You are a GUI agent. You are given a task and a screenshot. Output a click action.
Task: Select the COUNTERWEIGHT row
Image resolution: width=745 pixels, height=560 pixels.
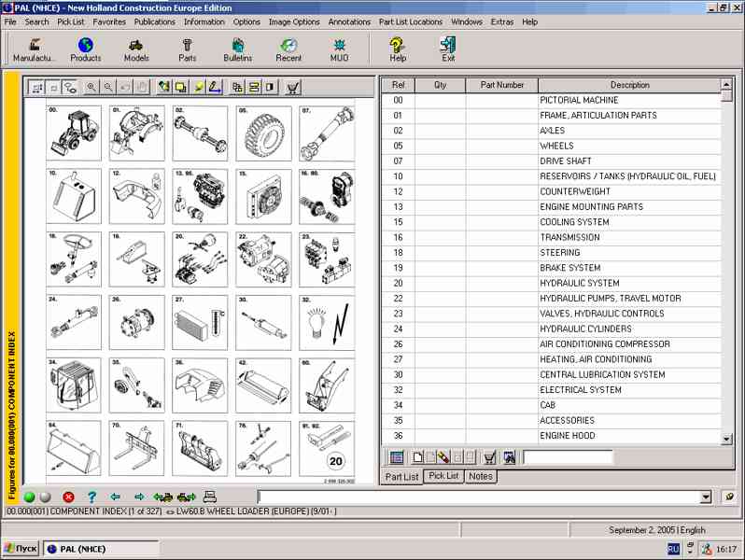coord(551,191)
